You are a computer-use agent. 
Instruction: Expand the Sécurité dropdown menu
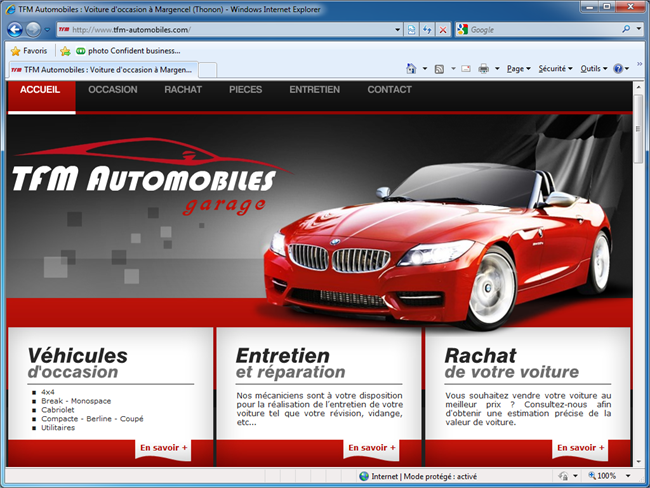[555, 69]
